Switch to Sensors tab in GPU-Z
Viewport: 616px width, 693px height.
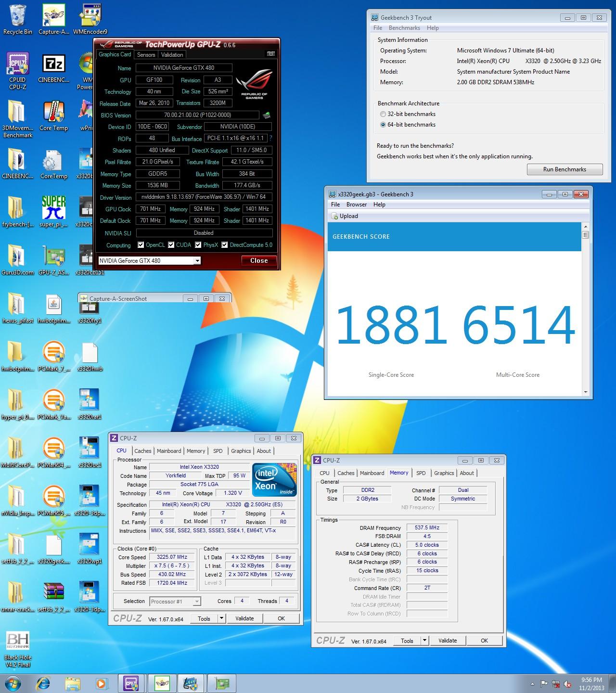[x=146, y=55]
